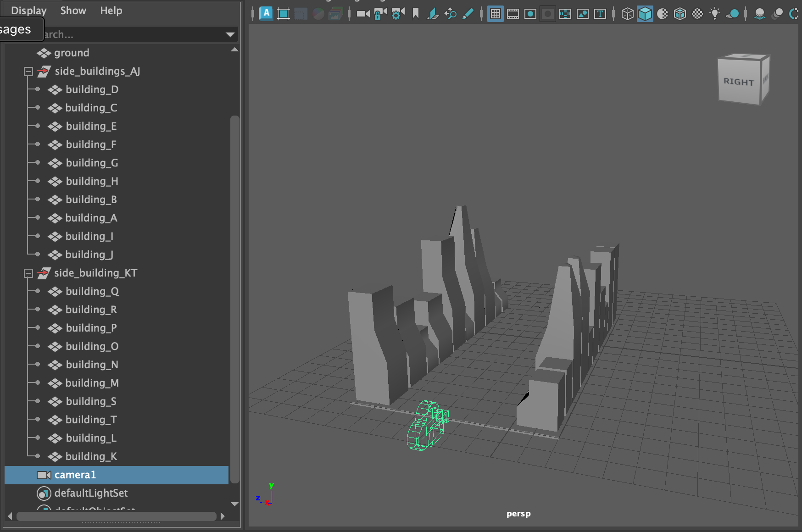Click the group icon beside side_building_KT

(x=43, y=273)
